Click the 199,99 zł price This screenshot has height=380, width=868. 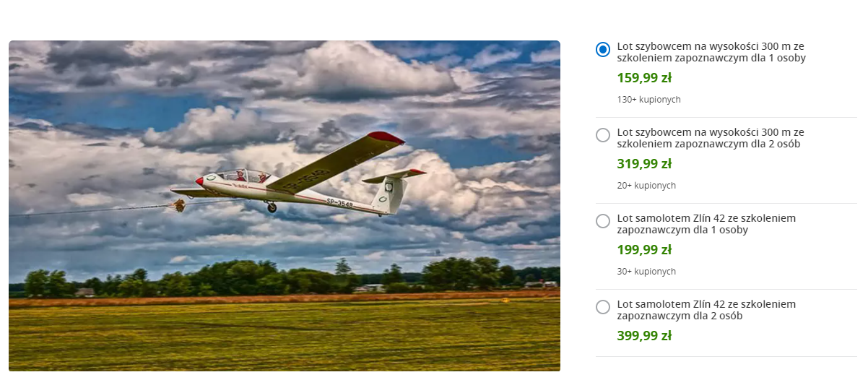coord(644,250)
